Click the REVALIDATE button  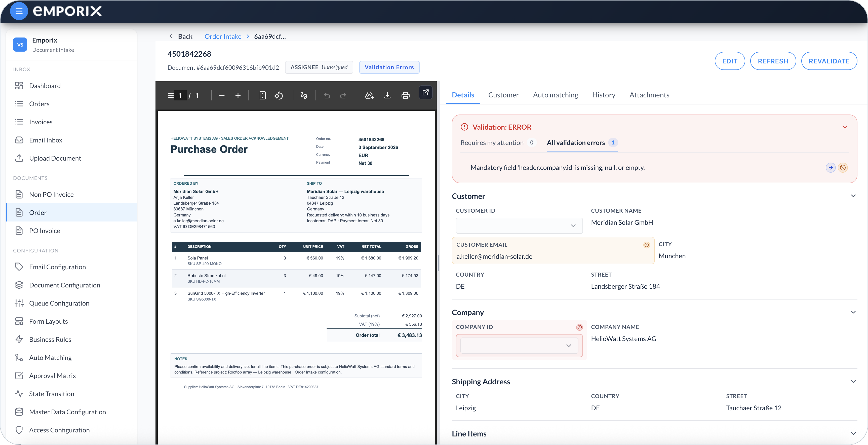point(829,61)
